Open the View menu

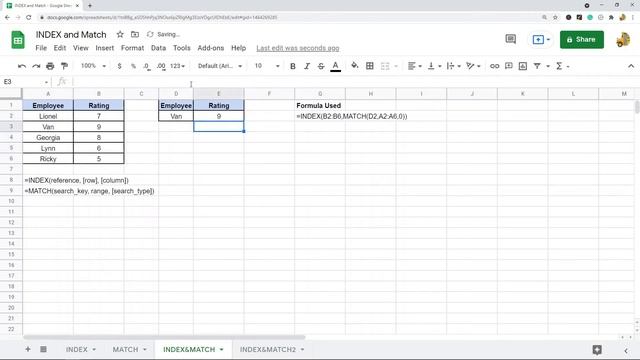pos(81,48)
